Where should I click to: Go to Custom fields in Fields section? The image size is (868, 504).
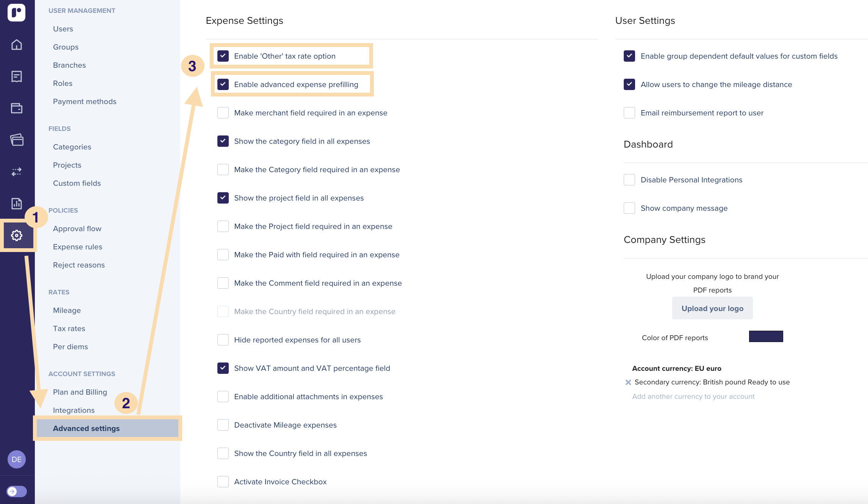[77, 183]
